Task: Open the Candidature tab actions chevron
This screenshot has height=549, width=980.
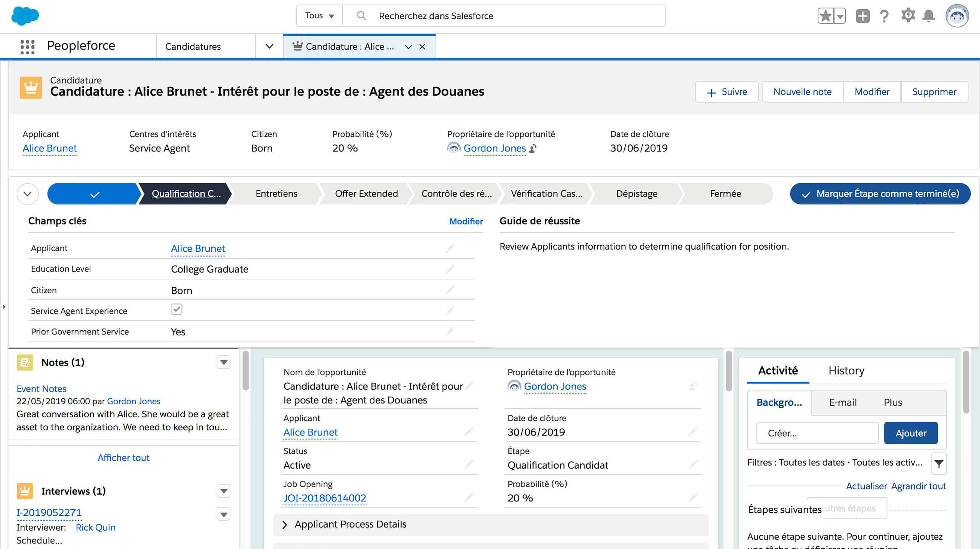Action: [408, 47]
